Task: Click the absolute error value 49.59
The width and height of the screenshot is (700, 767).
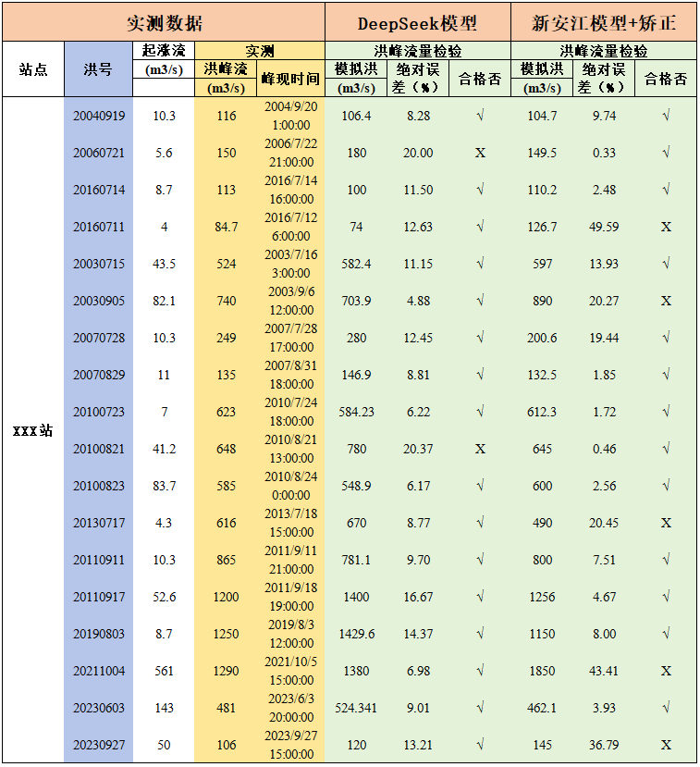Action: pyautogui.click(x=604, y=227)
